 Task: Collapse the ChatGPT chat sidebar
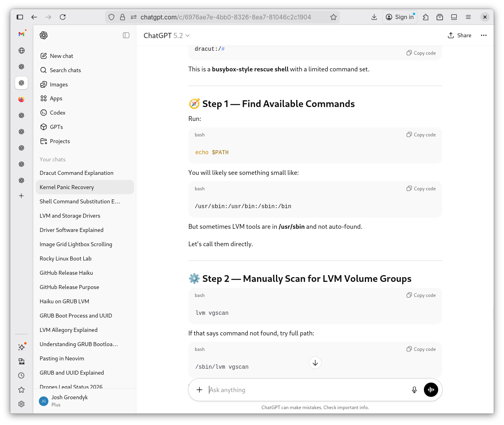[x=126, y=35]
